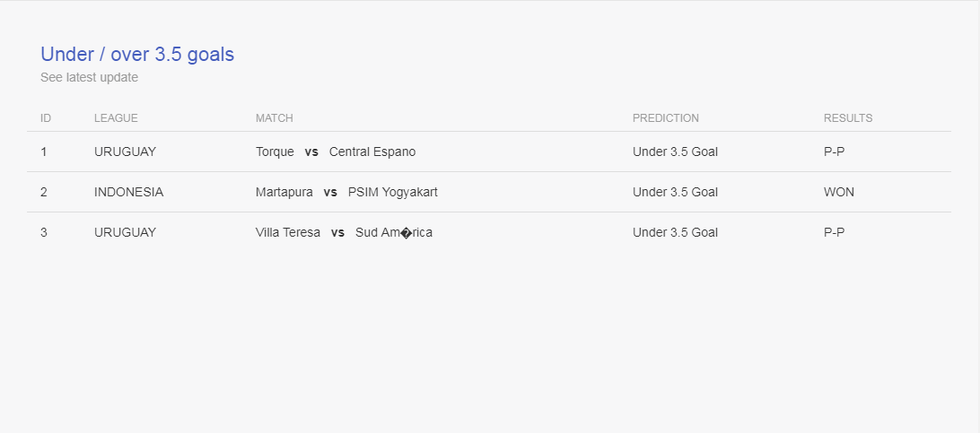
Task: Select the RESULTS column header
Action: point(848,118)
